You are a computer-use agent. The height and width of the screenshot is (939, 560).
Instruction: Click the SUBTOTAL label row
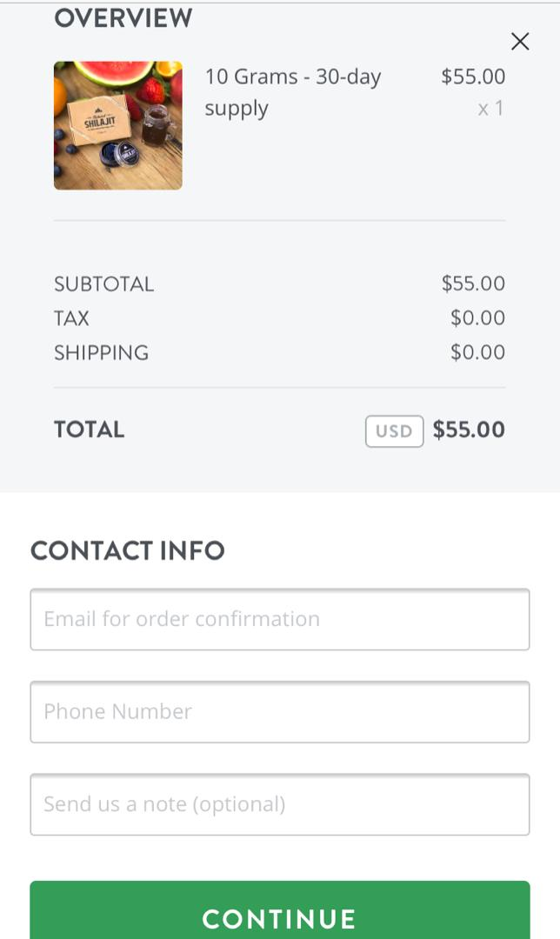coord(104,283)
